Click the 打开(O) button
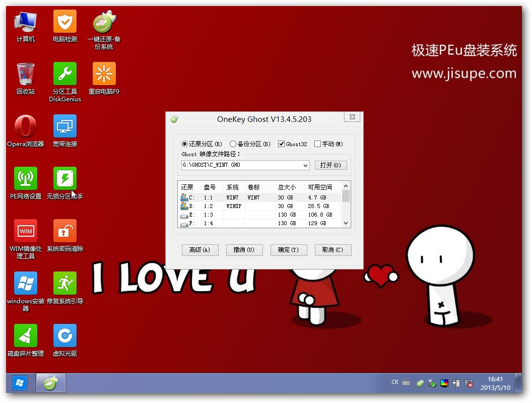Screen dimensions: 532x403 click(x=331, y=165)
